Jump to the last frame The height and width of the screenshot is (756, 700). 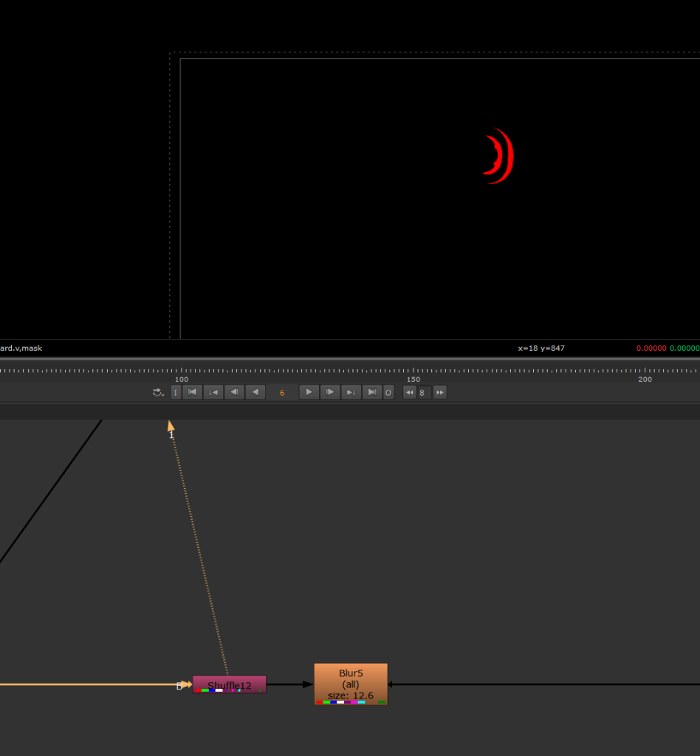tap(372, 393)
